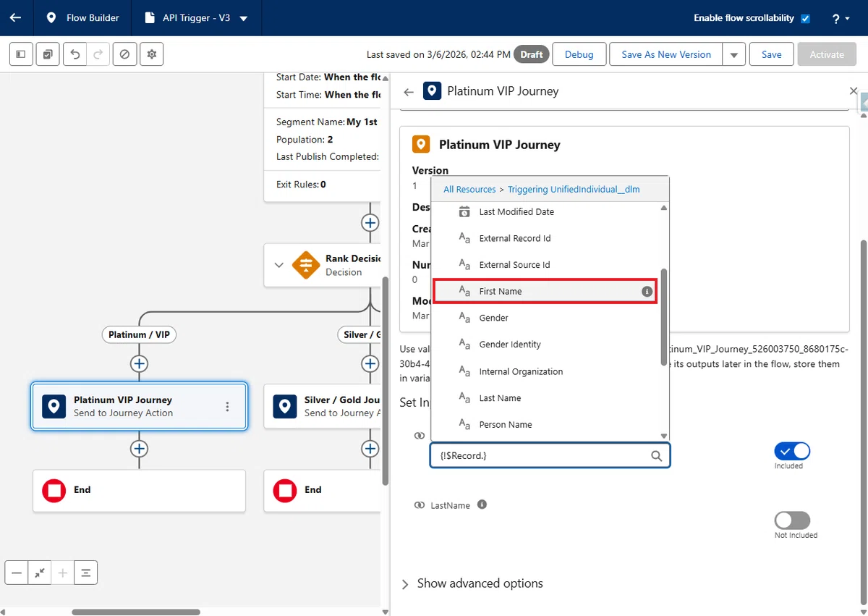Click the canvas layout lines icon
The width and height of the screenshot is (868, 616).
(x=86, y=573)
